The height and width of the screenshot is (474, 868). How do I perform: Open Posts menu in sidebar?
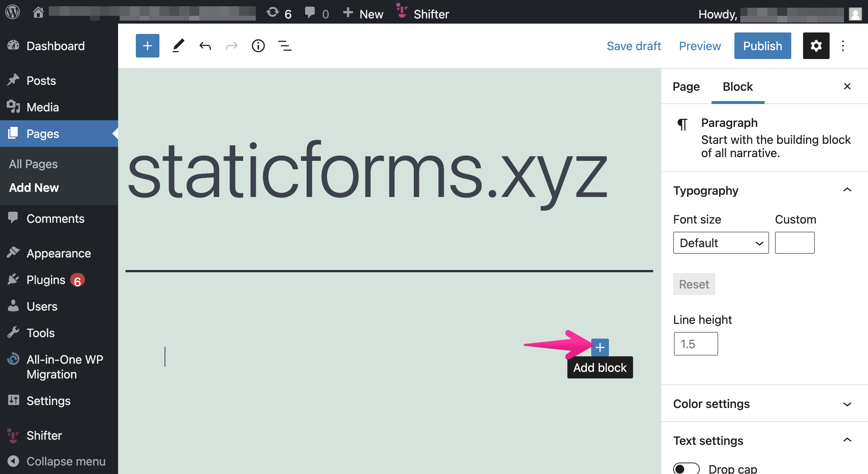tap(59, 80)
